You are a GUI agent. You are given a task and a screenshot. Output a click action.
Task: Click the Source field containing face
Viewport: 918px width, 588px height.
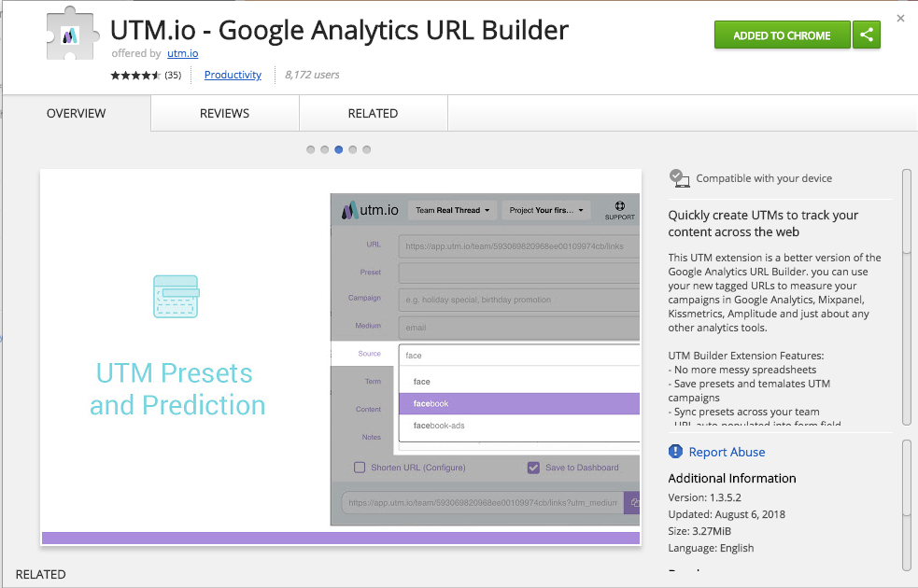click(x=518, y=356)
